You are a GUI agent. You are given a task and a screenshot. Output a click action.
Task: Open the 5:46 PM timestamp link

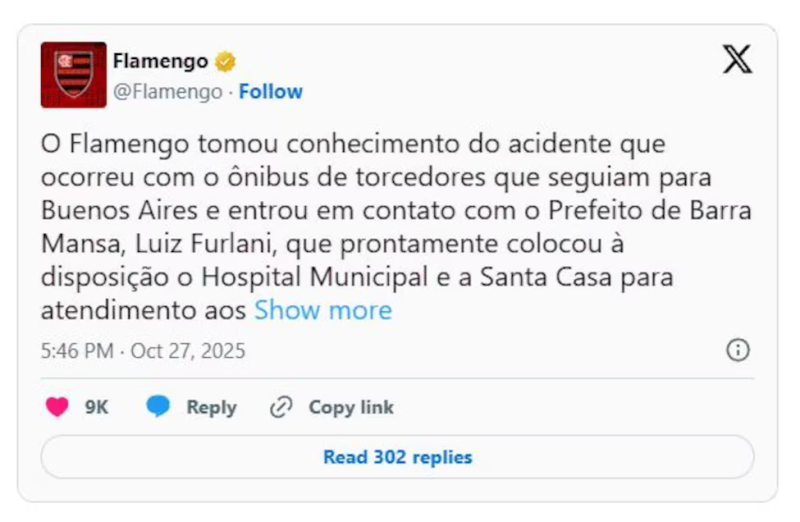pos(76,352)
